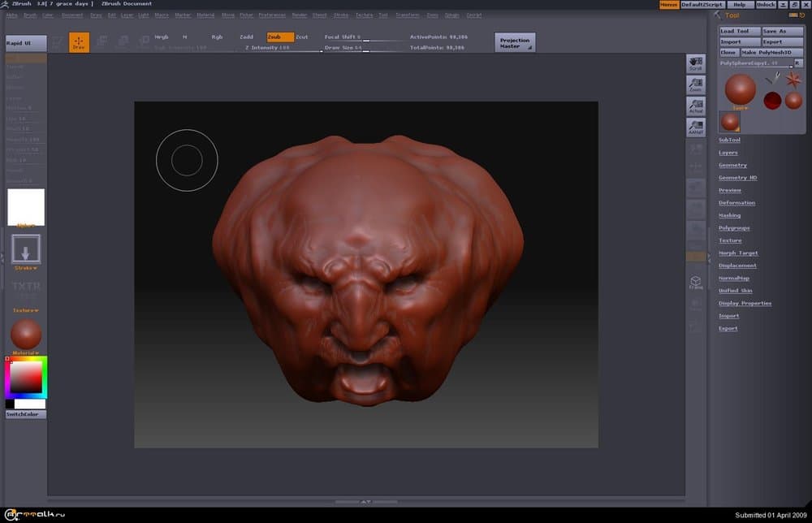Open the Stroke type picker icon

click(x=26, y=249)
